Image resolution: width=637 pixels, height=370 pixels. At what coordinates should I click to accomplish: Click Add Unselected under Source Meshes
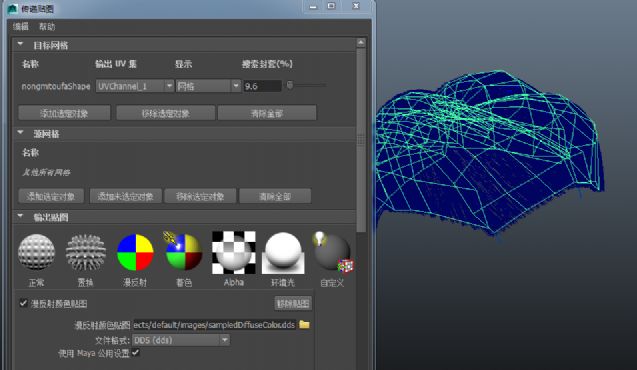126,196
